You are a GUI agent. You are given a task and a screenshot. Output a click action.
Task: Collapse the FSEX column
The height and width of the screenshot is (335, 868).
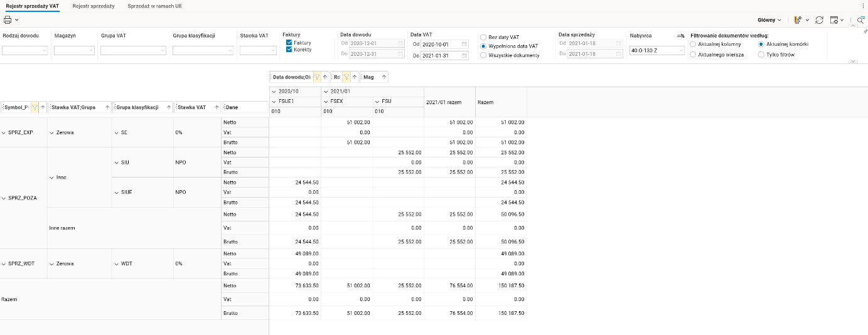[x=325, y=101]
